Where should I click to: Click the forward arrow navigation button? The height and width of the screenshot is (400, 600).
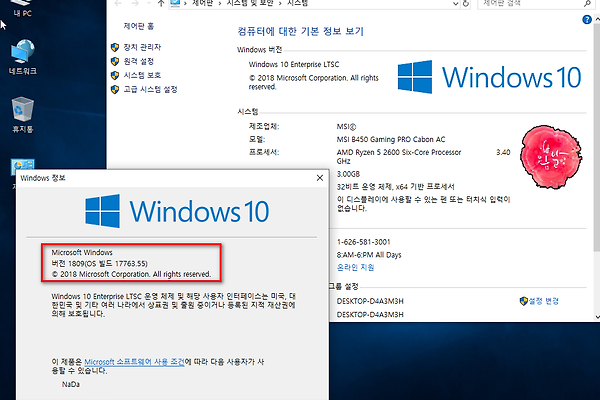(135, 3)
